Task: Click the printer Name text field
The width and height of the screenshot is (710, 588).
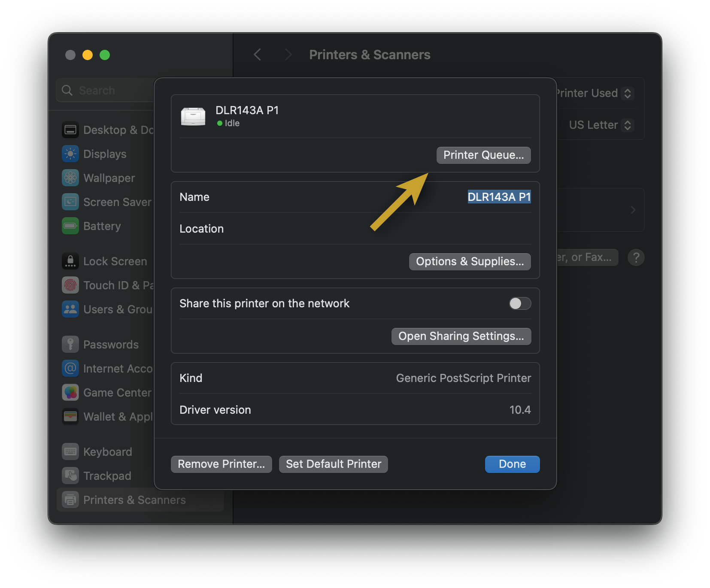Action: (499, 197)
